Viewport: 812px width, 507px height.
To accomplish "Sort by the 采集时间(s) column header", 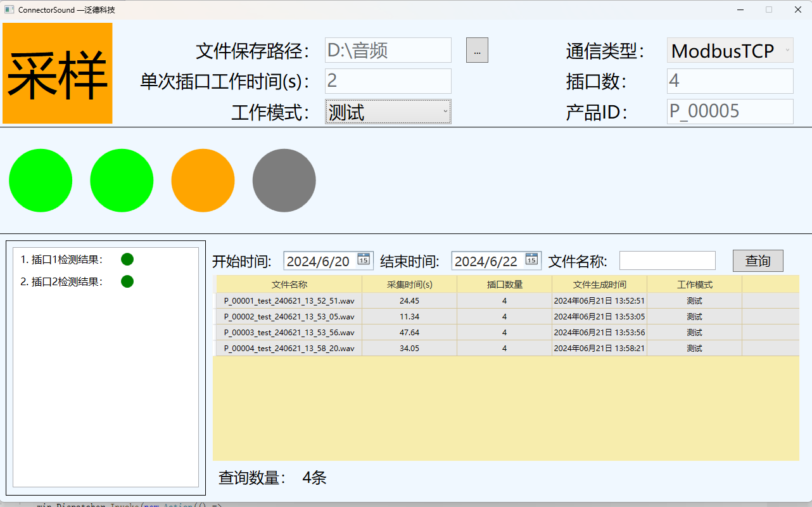I will pos(410,285).
